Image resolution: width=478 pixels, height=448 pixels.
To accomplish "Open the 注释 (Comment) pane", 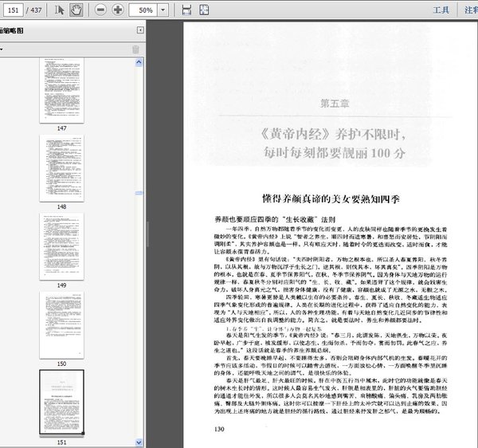I will (x=471, y=10).
